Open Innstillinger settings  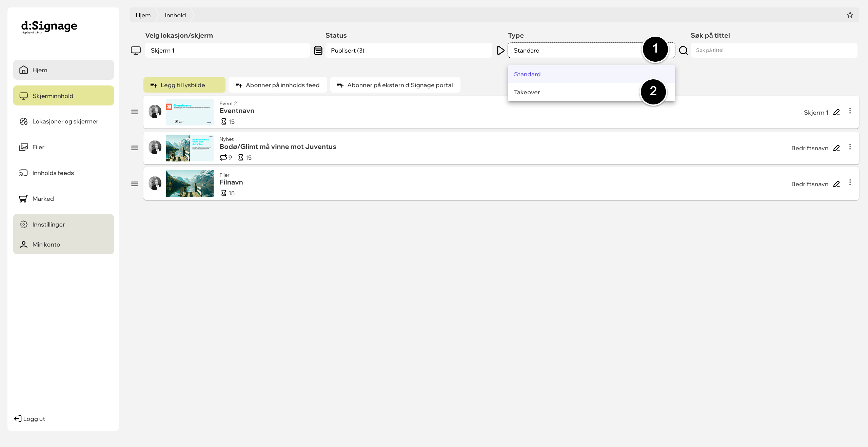tap(63, 225)
